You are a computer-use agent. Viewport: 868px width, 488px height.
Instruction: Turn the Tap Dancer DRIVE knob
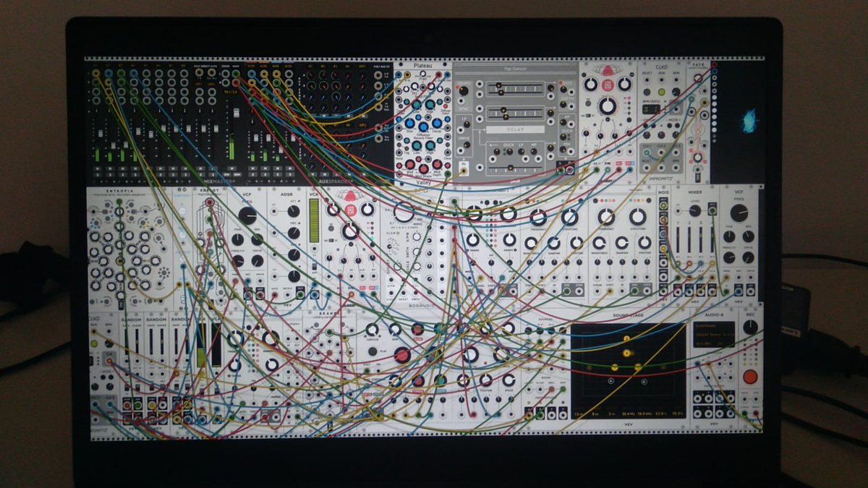coord(467,146)
